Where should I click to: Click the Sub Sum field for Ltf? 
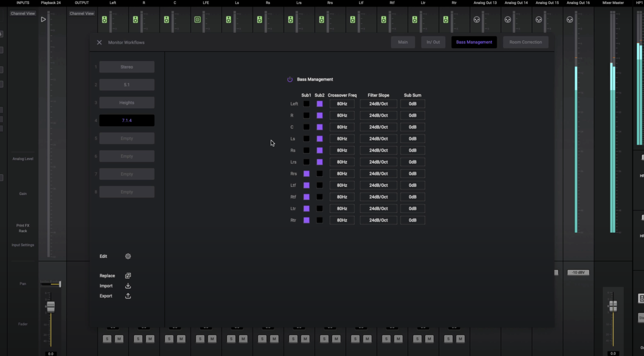pos(413,185)
